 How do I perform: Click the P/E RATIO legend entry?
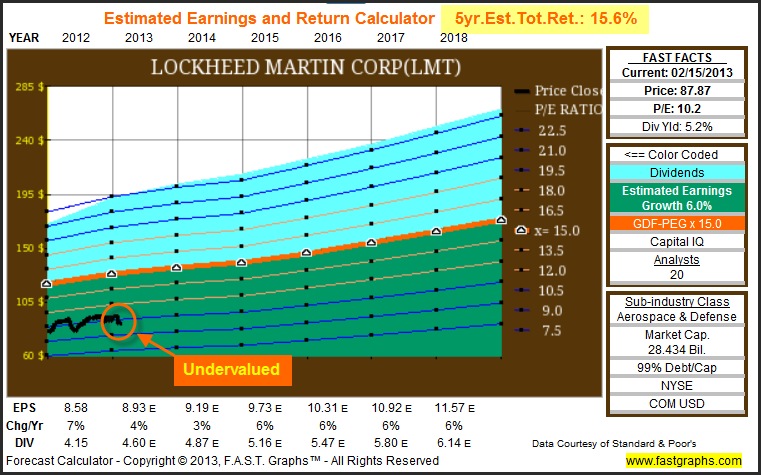(558, 110)
